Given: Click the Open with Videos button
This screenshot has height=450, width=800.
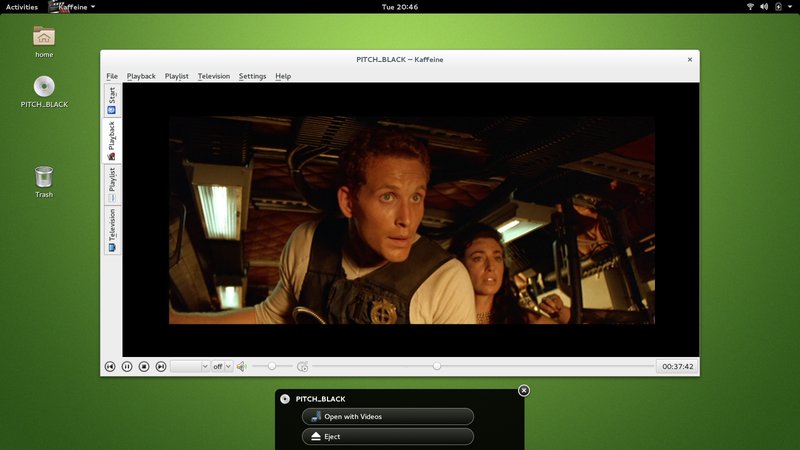Looking at the screenshot, I should coord(388,416).
